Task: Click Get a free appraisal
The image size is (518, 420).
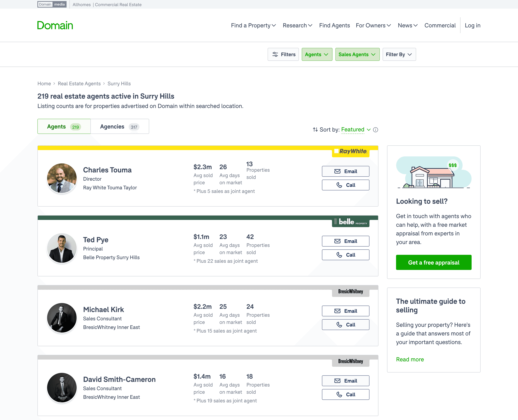Action: [x=434, y=262]
